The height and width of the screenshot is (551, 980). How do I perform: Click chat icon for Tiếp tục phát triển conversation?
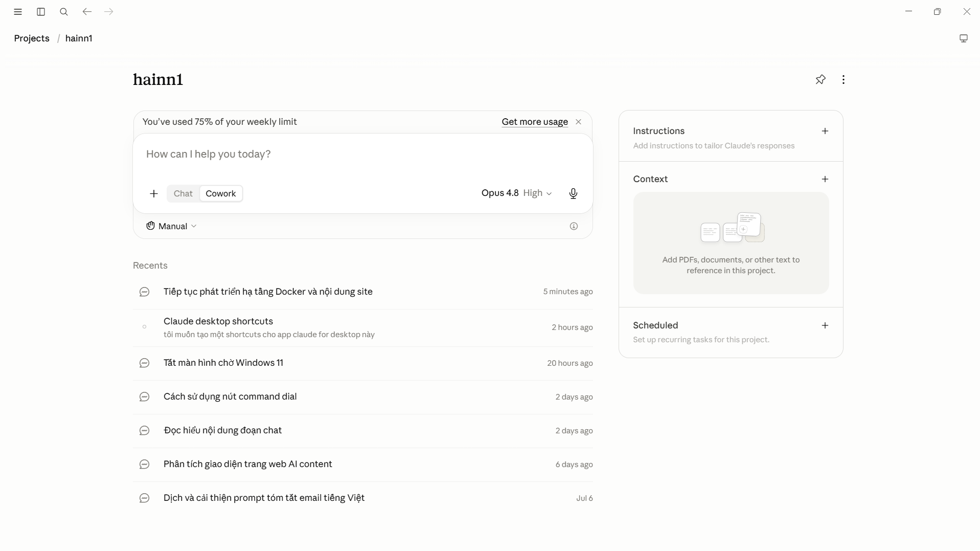tap(145, 292)
